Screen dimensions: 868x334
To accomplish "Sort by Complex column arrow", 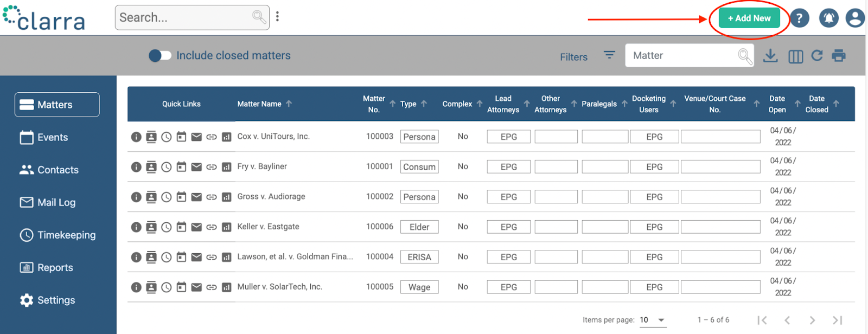I will coord(480,104).
